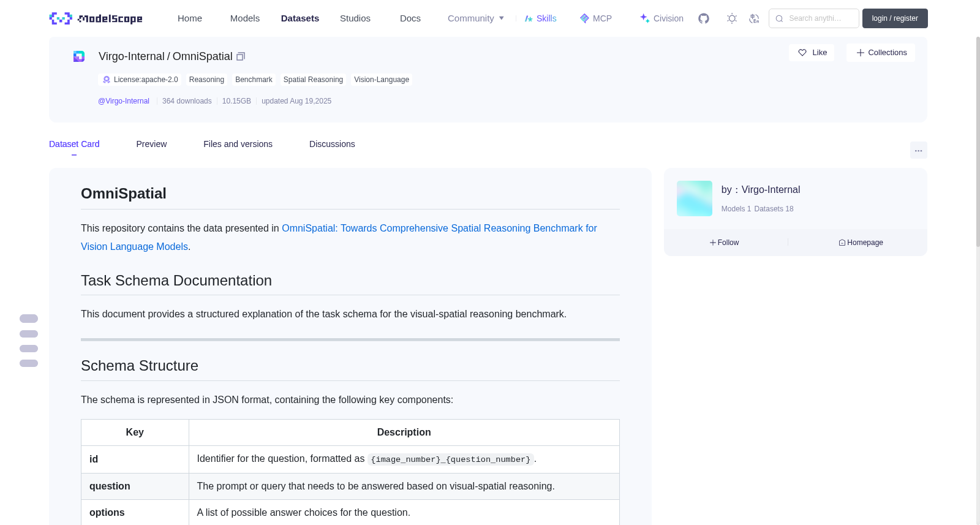Image resolution: width=980 pixels, height=525 pixels.
Task: Click the login / register button
Action: 895,18
